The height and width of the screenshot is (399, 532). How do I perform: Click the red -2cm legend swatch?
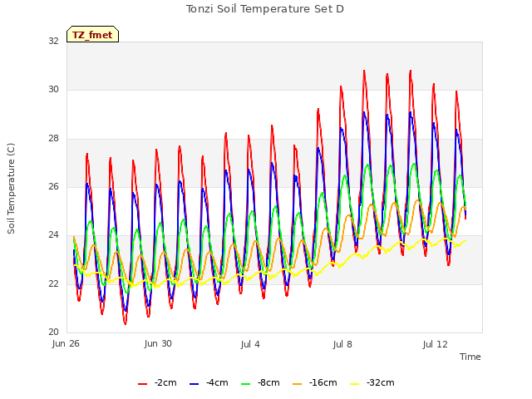(x=142, y=384)
